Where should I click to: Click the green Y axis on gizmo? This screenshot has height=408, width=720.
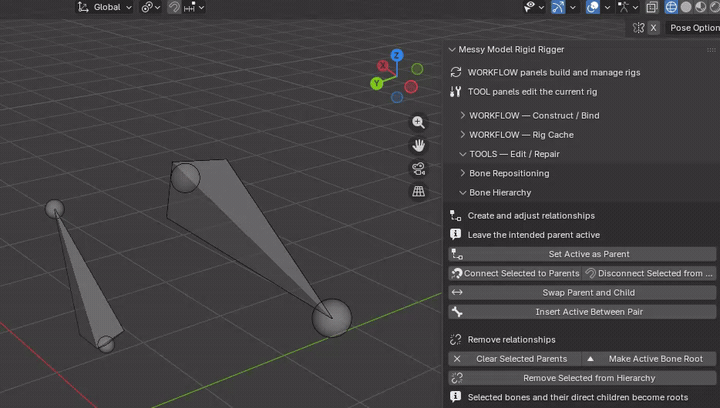coord(377,84)
